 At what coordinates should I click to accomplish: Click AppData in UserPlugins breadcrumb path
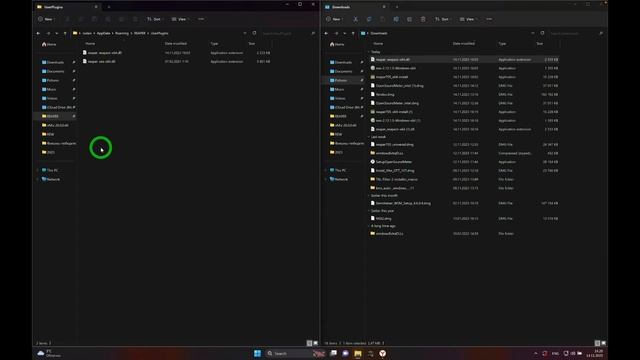pyautogui.click(x=103, y=33)
